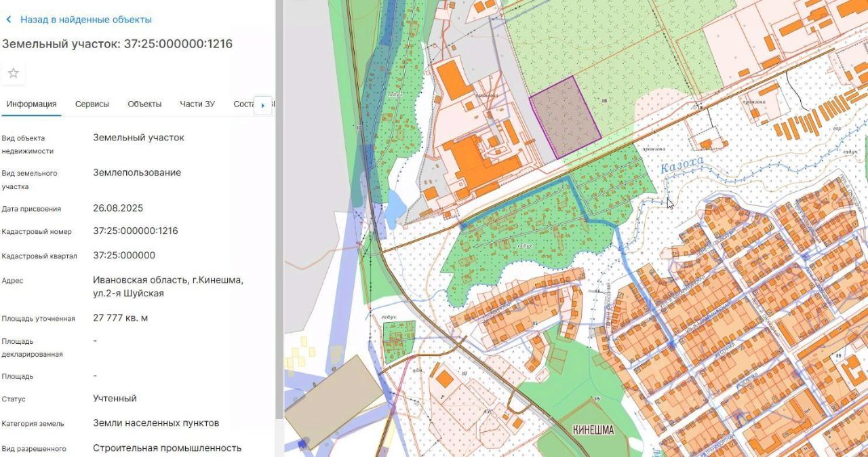Switch to the Объекты tab

click(144, 104)
